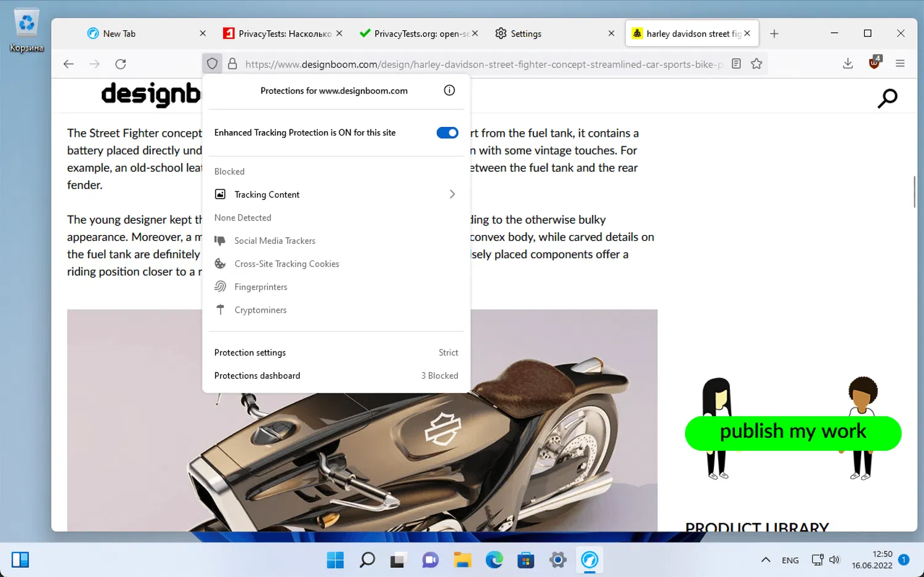Viewport: 924px width, 577px height.
Task: Open Windows Settings gear on the taskbar
Action: (x=557, y=560)
